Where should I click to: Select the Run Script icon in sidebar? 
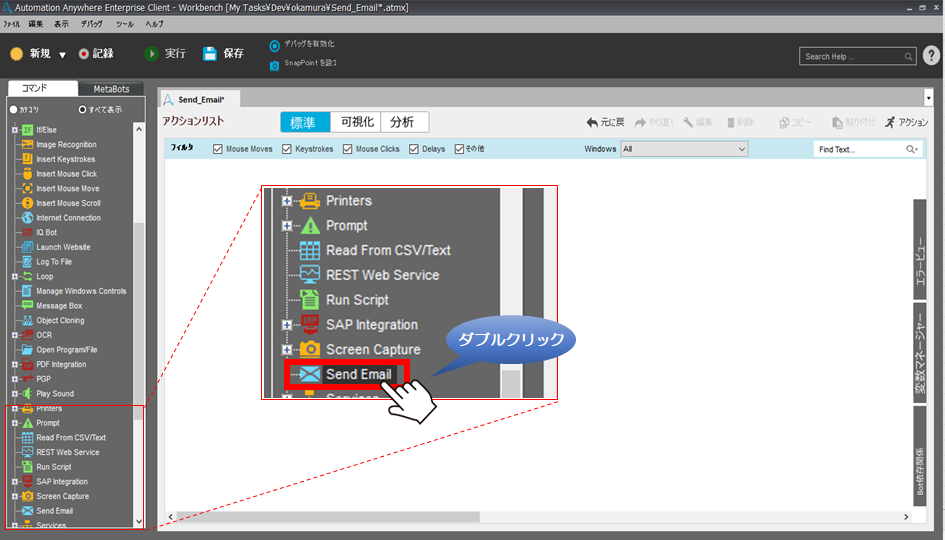pyautogui.click(x=27, y=466)
